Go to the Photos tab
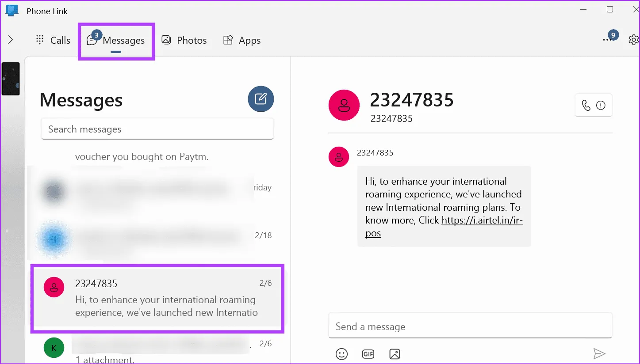 (x=184, y=40)
